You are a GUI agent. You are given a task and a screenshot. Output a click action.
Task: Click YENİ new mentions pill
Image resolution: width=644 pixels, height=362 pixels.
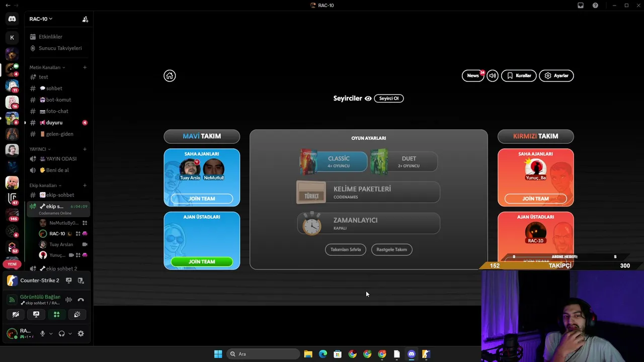(12, 264)
